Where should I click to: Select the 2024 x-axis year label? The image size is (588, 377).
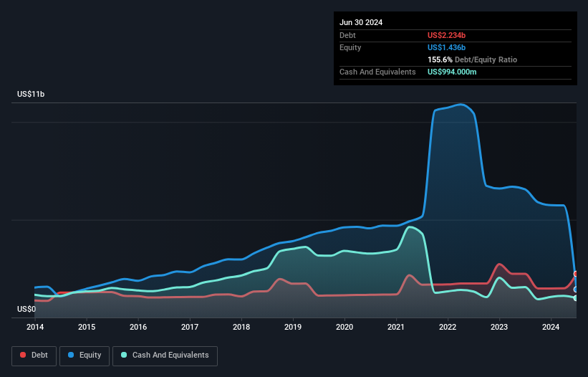pos(551,328)
